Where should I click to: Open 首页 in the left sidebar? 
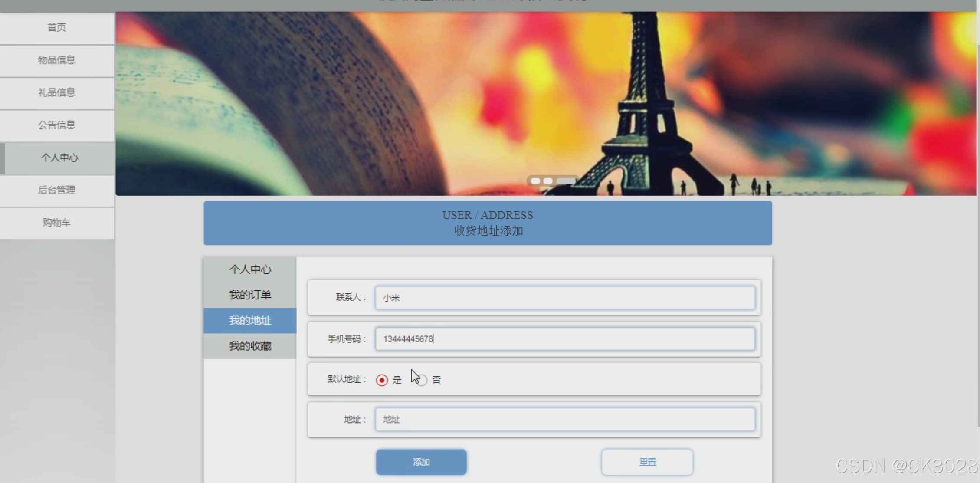coord(57,28)
